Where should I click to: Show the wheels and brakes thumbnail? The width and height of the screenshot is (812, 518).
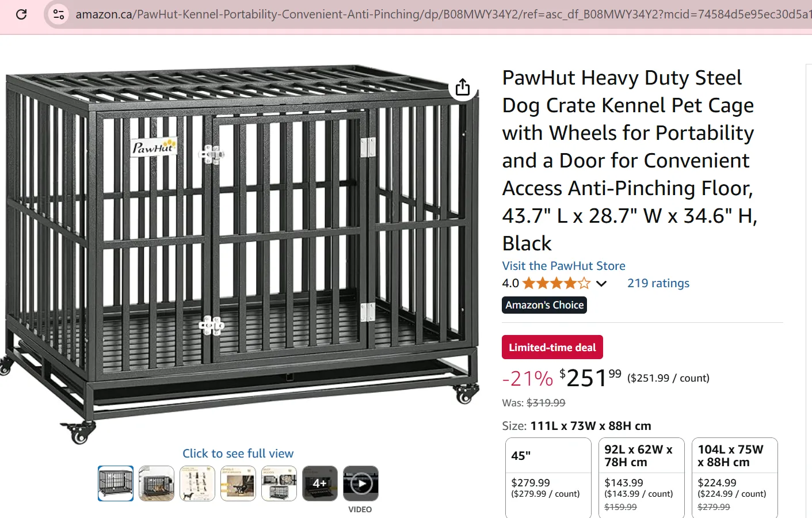(x=238, y=483)
